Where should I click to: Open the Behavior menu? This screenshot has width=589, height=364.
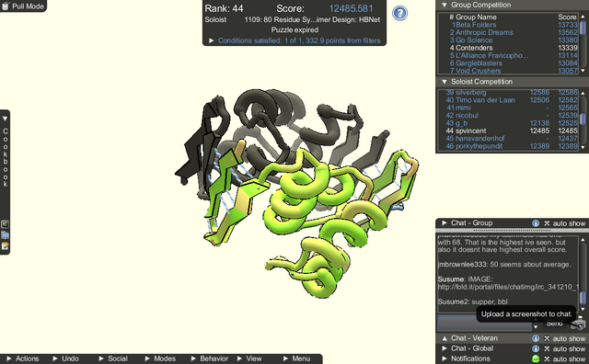pyautogui.click(x=210, y=358)
